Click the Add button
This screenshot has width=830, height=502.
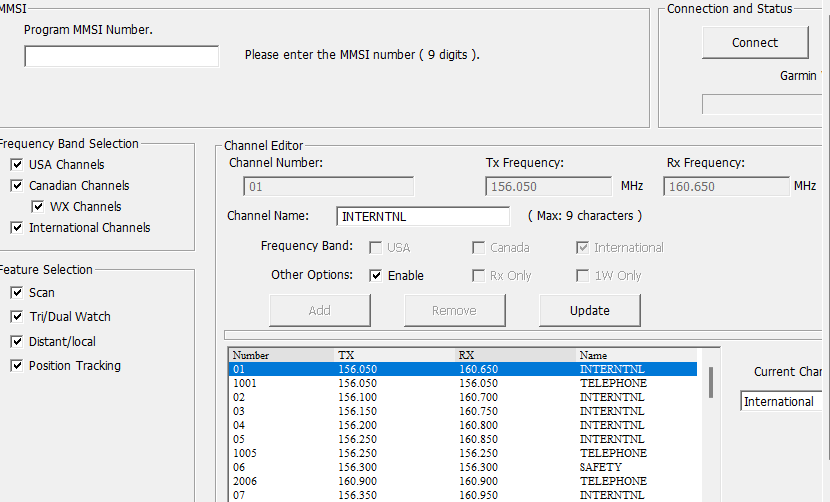(x=320, y=310)
